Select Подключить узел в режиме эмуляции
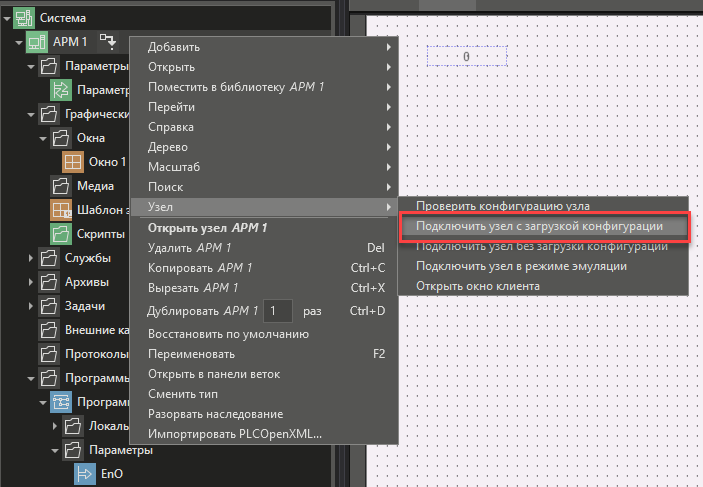Image resolution: width=703 pixels, height=487 pixels. [543, 266]
